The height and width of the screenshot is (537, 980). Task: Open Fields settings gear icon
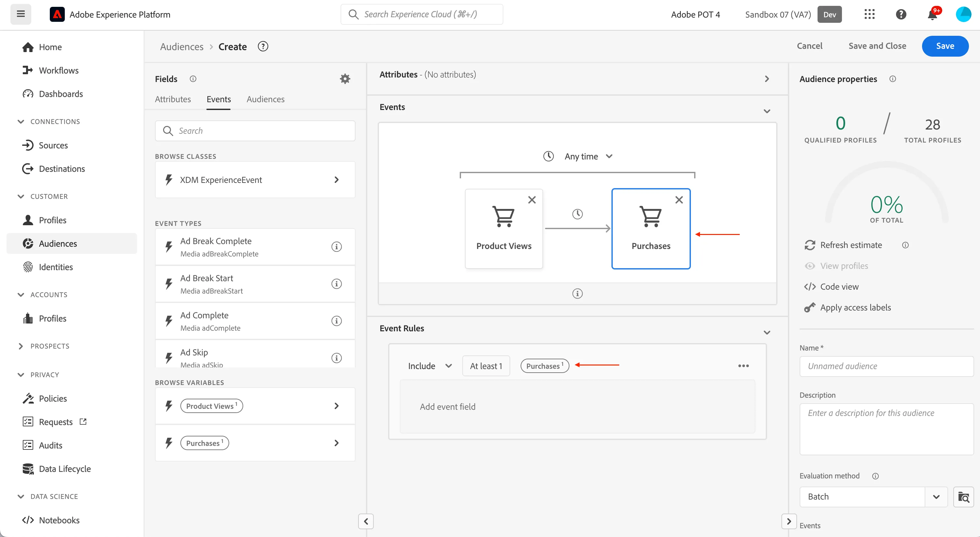345,79
